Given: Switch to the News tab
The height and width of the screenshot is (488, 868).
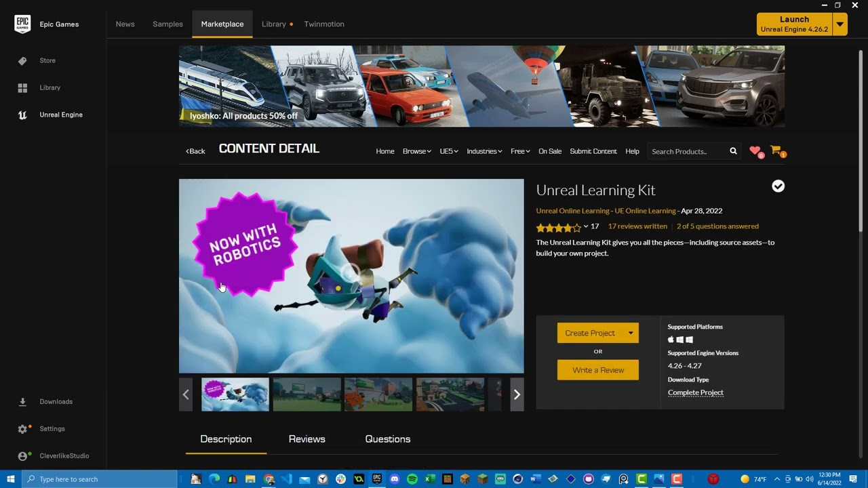Looking at the screenshot, I should [x=125, y=24].
